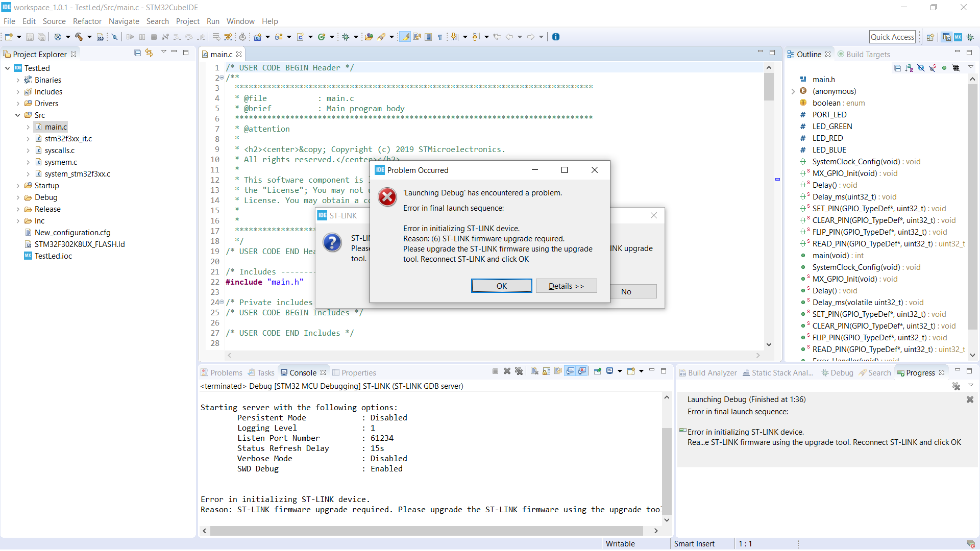Toggle Mark Occurrences highlighter in toolbar
980x551 pixels.
coord(405,37)
